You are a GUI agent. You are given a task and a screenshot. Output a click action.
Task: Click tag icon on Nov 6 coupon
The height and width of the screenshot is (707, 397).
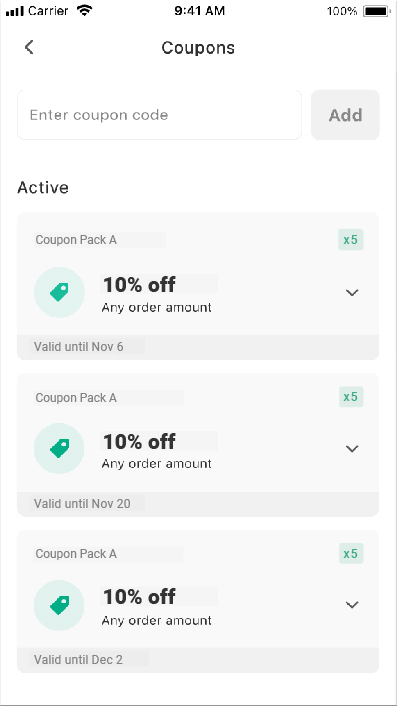coord(59,292)
